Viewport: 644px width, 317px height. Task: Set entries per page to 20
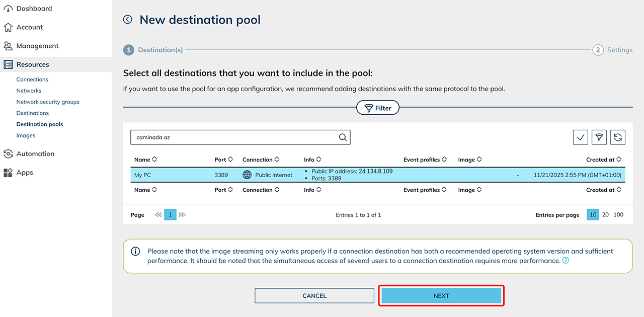point(605,215)
